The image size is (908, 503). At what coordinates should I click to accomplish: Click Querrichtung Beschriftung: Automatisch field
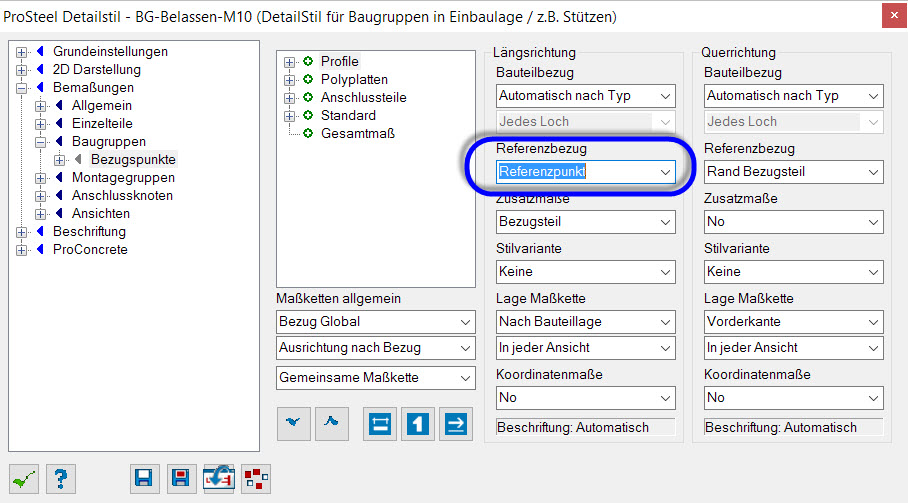tap(793, 427)
